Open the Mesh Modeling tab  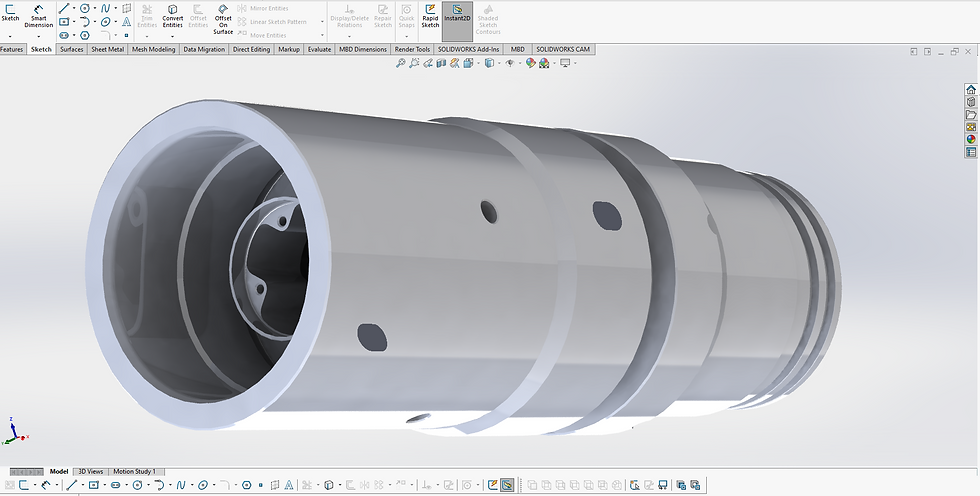click(x=153, y=49)
